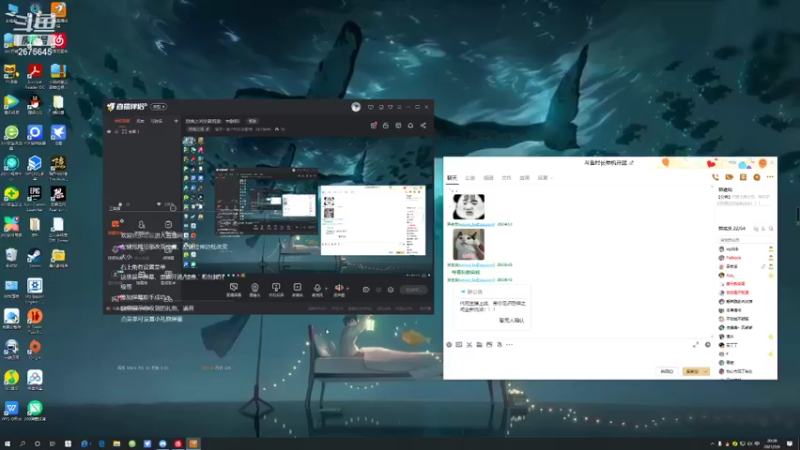This screenshot has height=450, width=800.
Task: Switch to apps tab in QQ group
Action: (524, 178)
